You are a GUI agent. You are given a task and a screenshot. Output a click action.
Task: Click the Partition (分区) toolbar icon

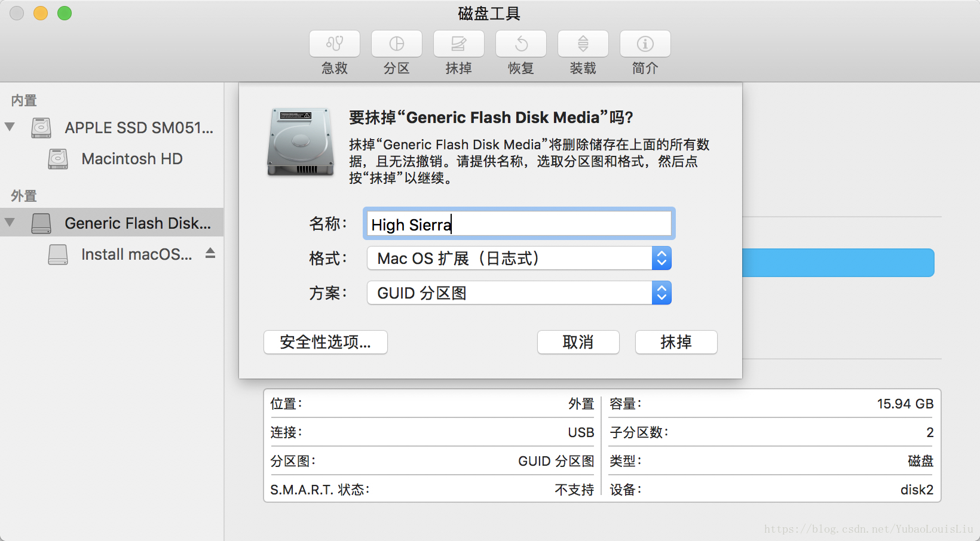pyautogui.click(x=397, y=44)
